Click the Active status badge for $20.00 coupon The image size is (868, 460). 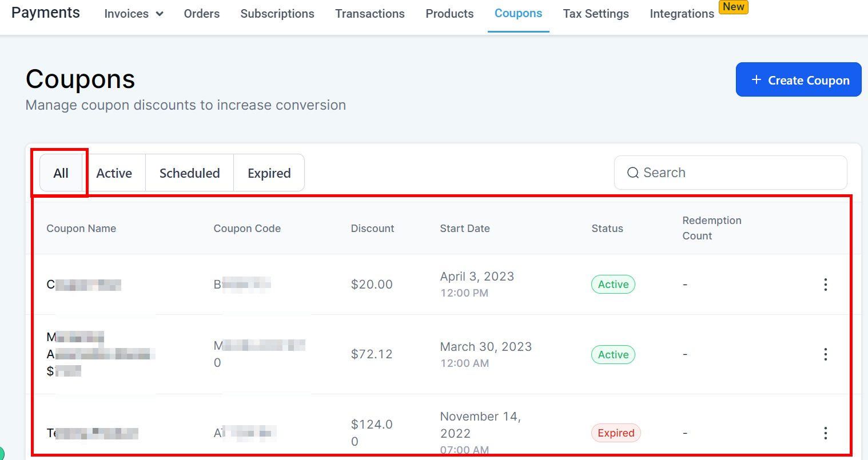click(613, 285)
